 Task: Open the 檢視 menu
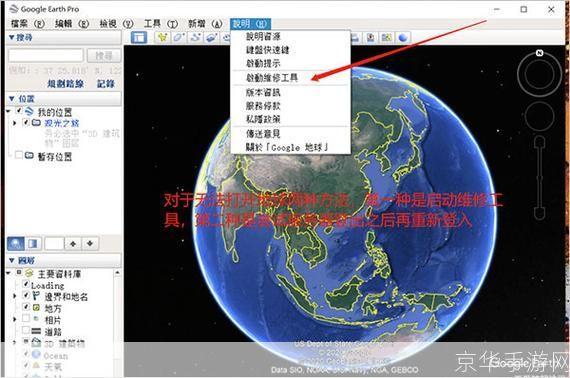pos(117,24)
